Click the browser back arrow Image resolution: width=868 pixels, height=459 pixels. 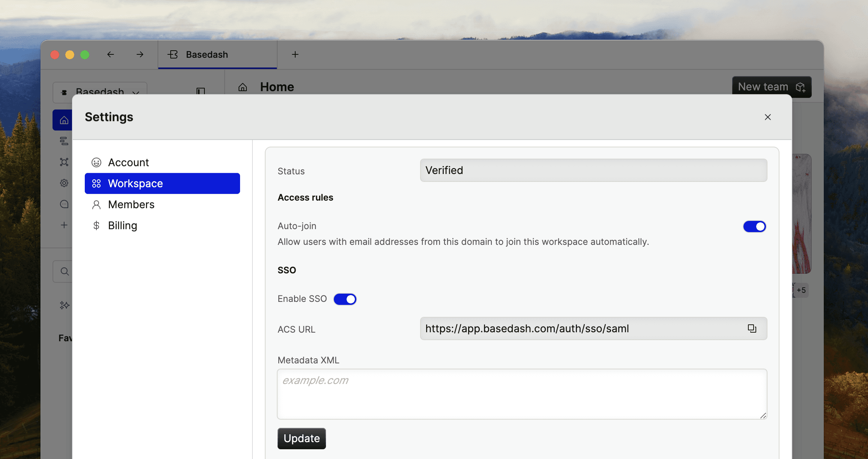110,54
